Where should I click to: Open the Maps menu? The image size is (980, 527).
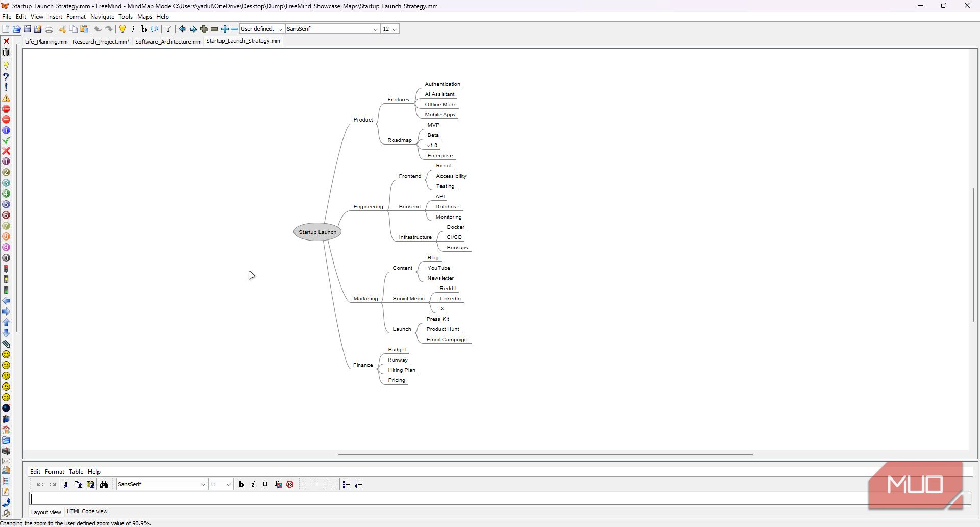click(144, 17)
